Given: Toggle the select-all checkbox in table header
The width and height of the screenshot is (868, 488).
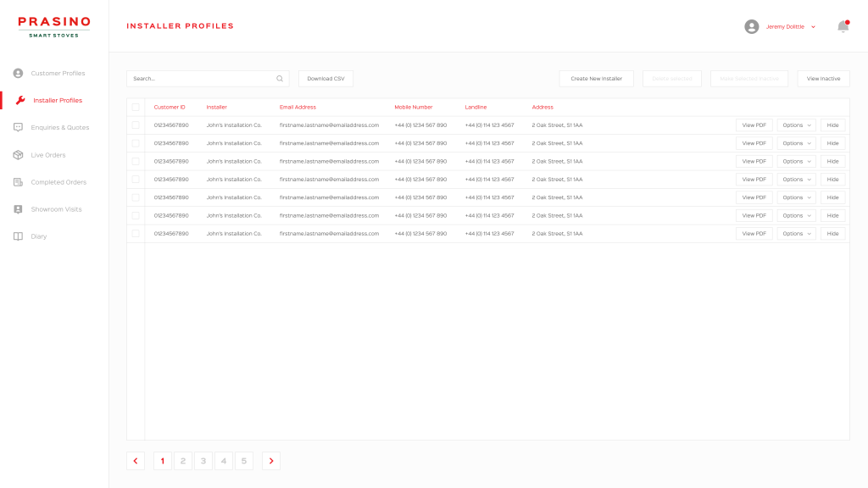Looking at the screenshot, I should [x=136, y=107].
